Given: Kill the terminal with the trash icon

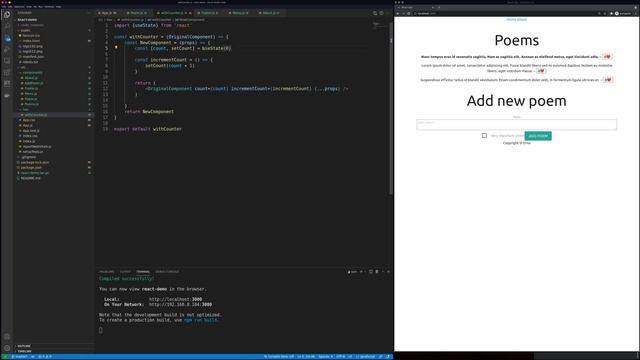Looking at the screenshot, I should 377,271.
